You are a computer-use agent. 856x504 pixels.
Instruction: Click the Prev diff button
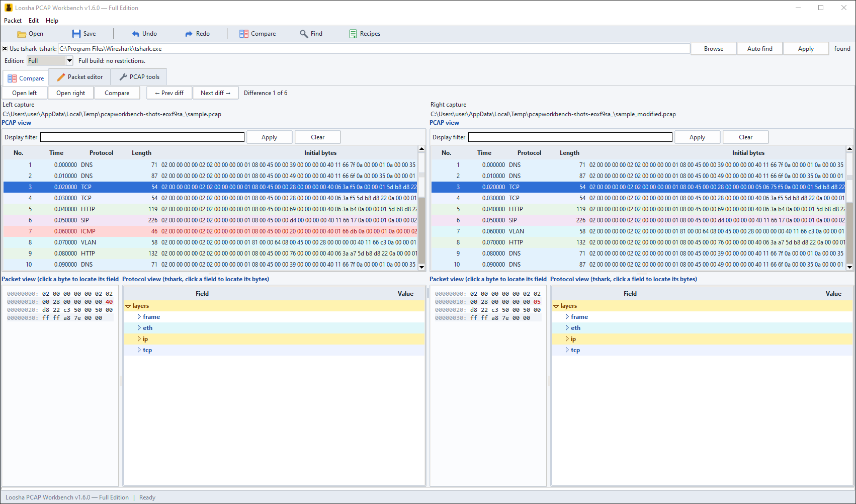point(169,93)
